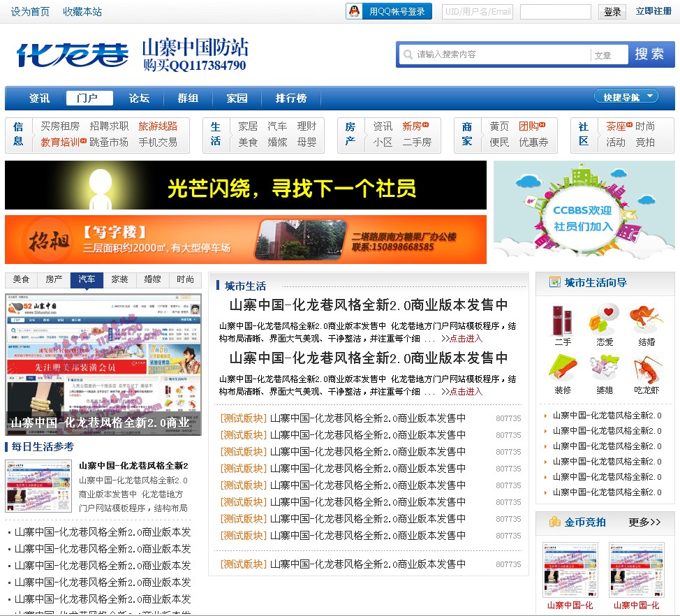This screenshot has width=680, height=616.
Task: Open the 结婚 icon in city guide
Action: (x=646, y=320)
